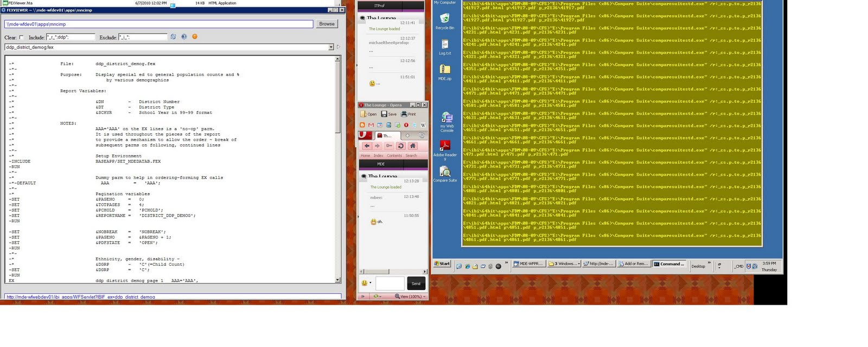Click the Include filter input field

pyautogui.click(x=70, y=37)
